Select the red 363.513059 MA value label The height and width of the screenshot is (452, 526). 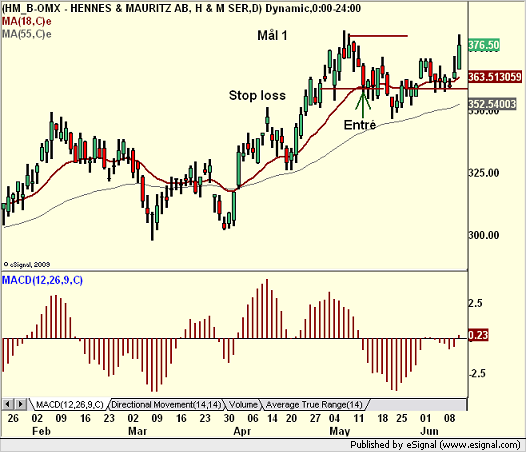coord(495,77)
